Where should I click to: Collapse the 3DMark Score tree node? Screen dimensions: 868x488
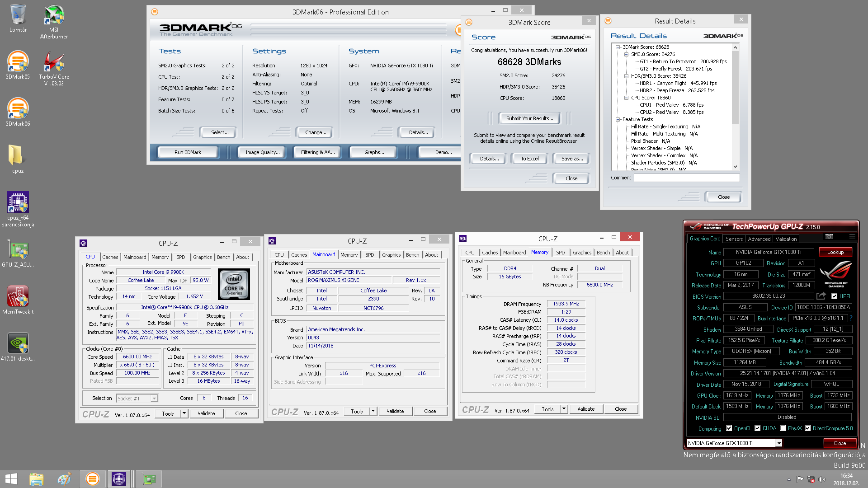(618, 47)
